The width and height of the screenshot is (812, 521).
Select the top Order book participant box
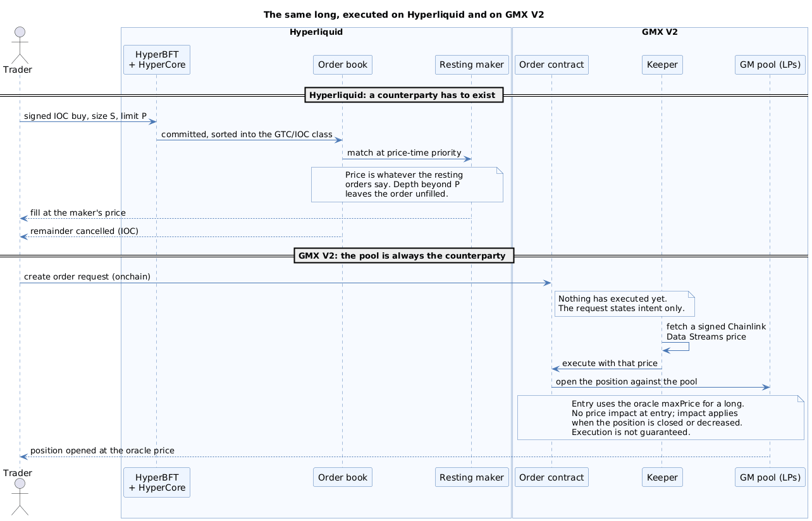click(342, 65)
